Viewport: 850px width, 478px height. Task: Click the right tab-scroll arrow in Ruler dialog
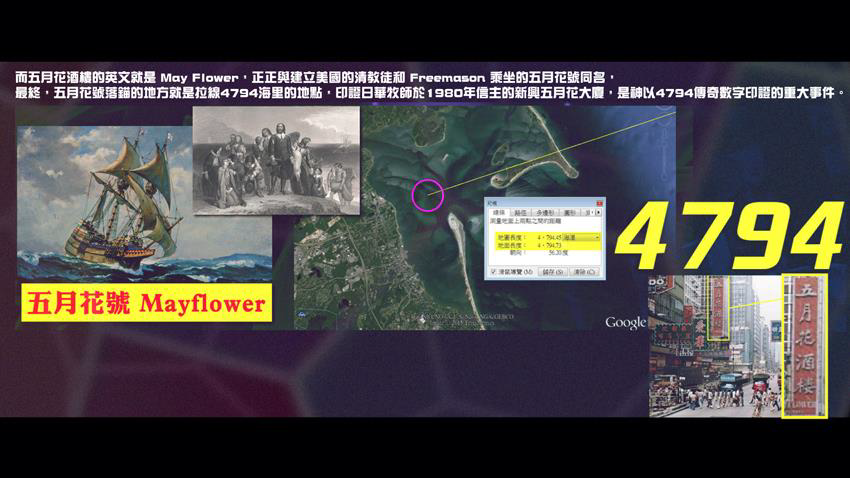598,212
